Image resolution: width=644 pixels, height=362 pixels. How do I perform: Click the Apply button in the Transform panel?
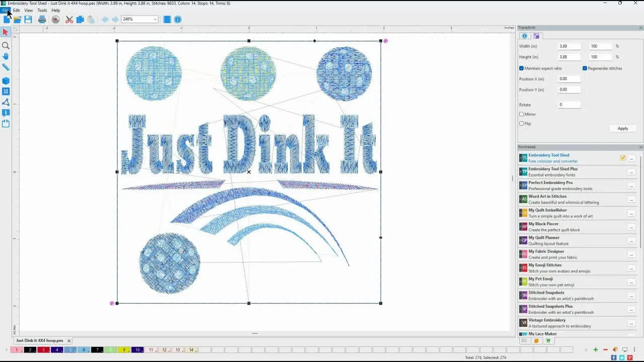pyautogui.click(x=623, y=128)
